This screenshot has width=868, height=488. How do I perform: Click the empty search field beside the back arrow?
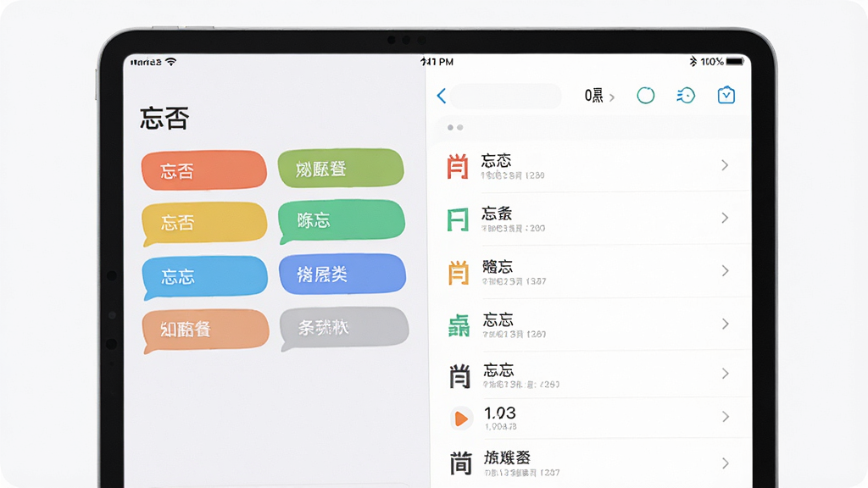pos(506,96)
